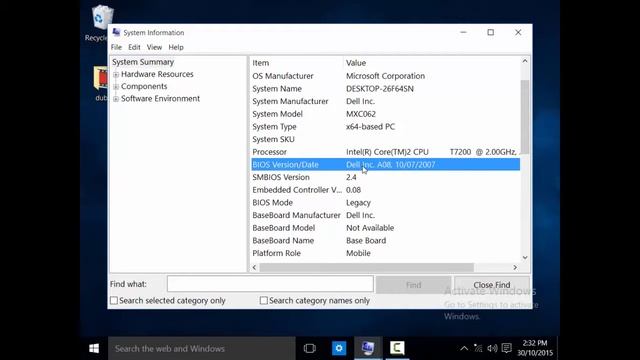Select the System Manufacturer row

385,101
